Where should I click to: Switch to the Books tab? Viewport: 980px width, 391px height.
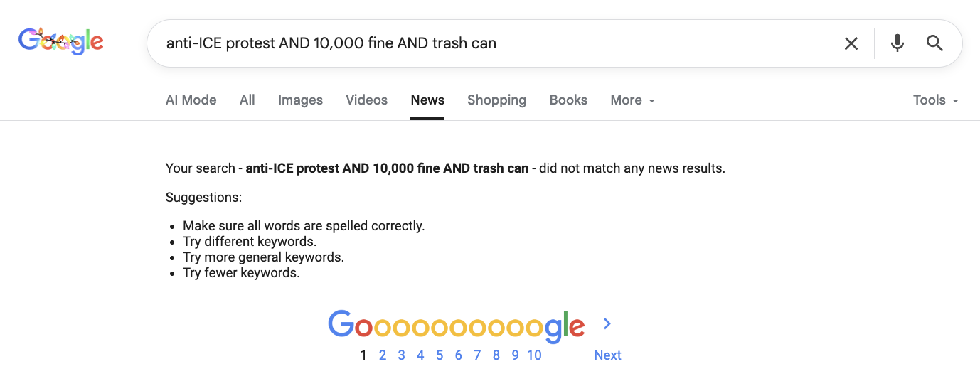[x=568, y=100]
